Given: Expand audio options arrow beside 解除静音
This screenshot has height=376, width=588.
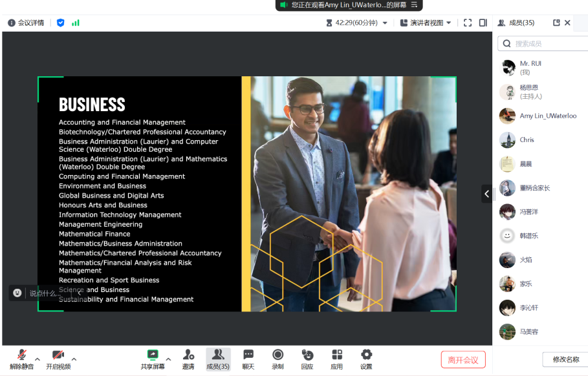Looking at the screenshot, I should (38, 359).
